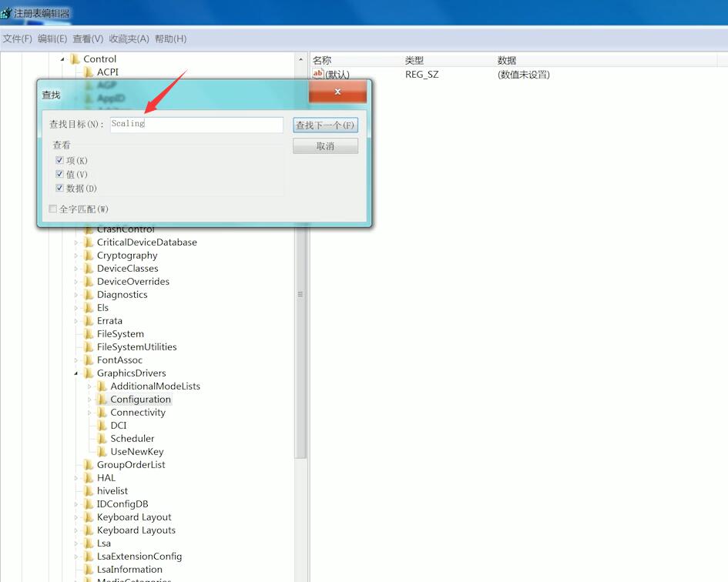Select the Lsa tree entry

point(103,543)
